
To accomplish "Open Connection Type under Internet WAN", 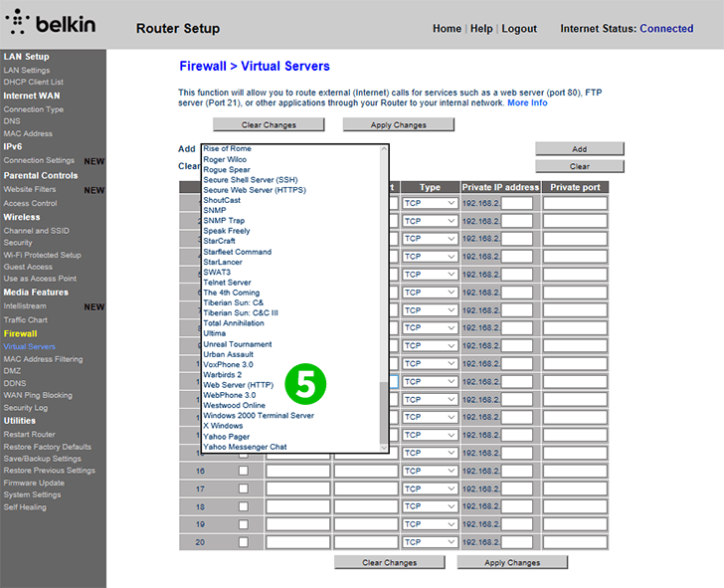I will 34,109.
